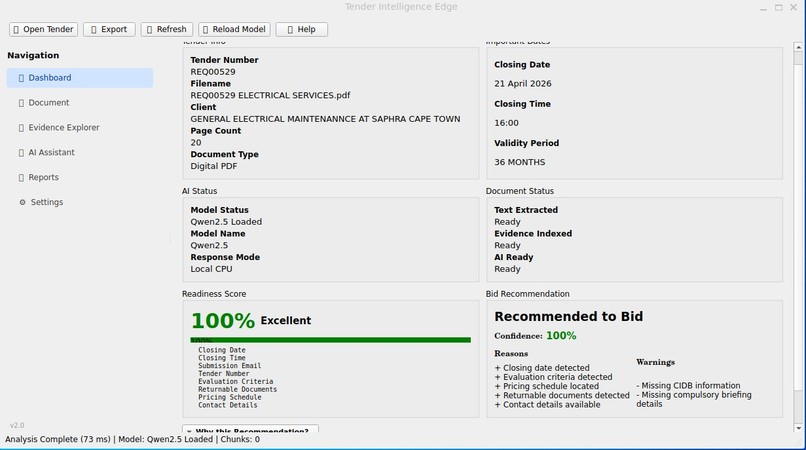
Task: Click Submission Email in the readiness list
Action: click(230, 366)
